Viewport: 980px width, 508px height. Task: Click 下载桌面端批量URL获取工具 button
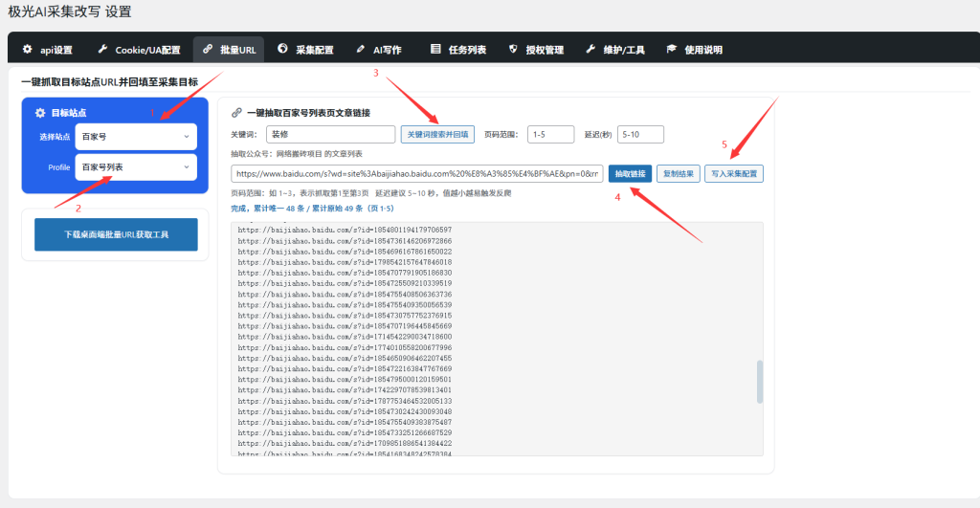coord(116,234)
